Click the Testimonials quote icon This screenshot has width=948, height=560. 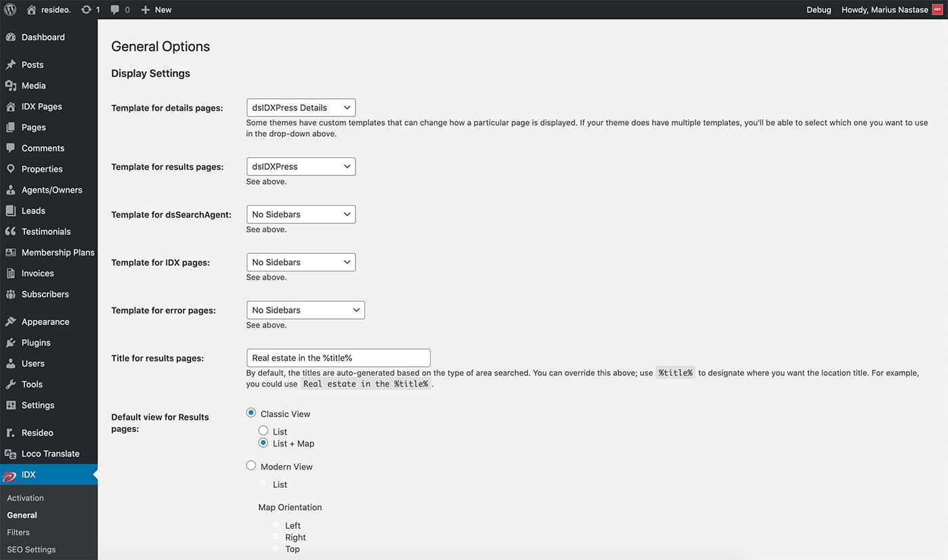click(10, 232)
